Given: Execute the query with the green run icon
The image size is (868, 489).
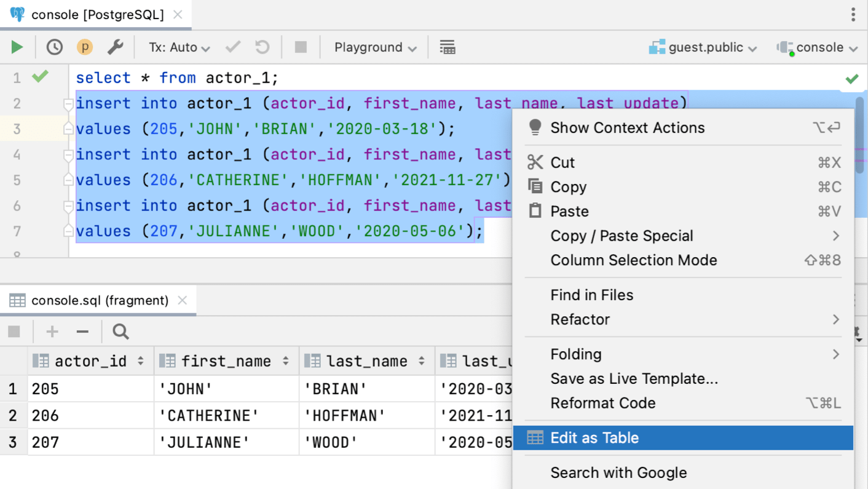Looking at the screenshot, I should click(x=17, y=47).
